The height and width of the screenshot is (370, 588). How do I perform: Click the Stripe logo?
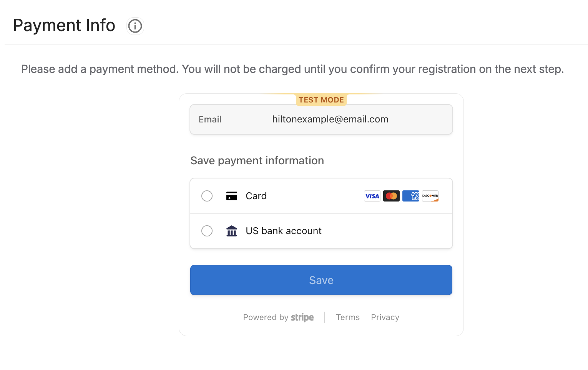302,317
